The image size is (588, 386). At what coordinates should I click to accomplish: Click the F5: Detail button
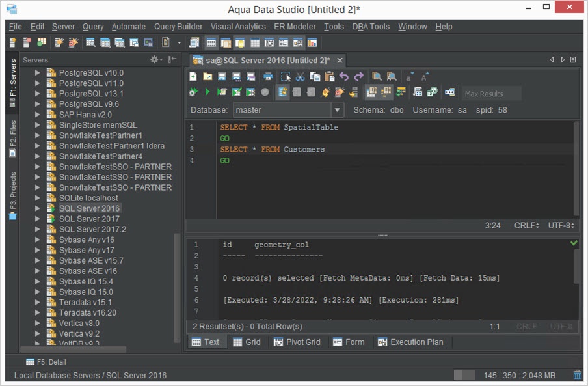pos(46,362)
